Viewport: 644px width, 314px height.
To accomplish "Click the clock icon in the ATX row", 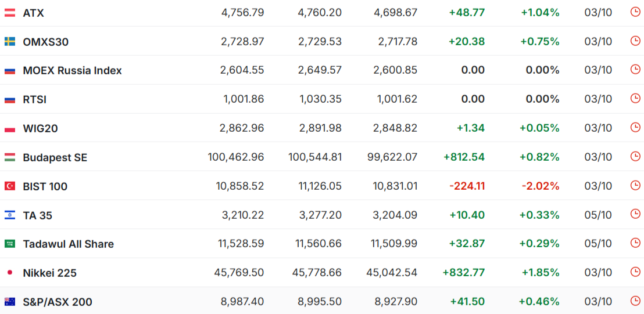I will click(x=635, y=12).
